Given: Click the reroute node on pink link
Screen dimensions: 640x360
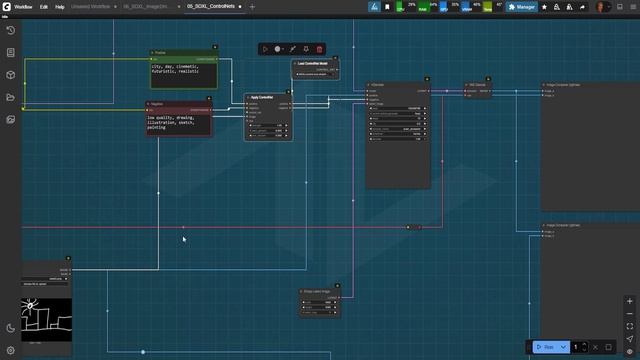Looking at the screenshot, I should [413, 227].
